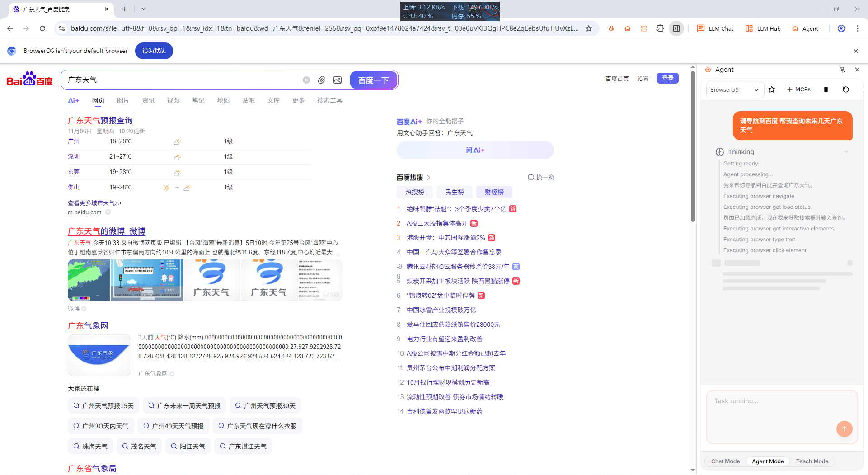Select the 财经榜 tab
Image resolution: width=868 pixels, height=475 pixels.
coord(494,192)
